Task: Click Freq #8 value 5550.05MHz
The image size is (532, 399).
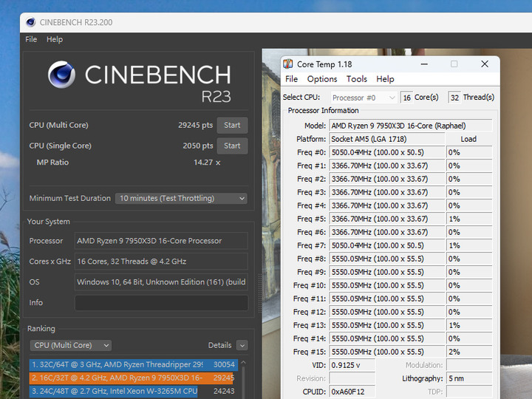Action: [386, 259]
